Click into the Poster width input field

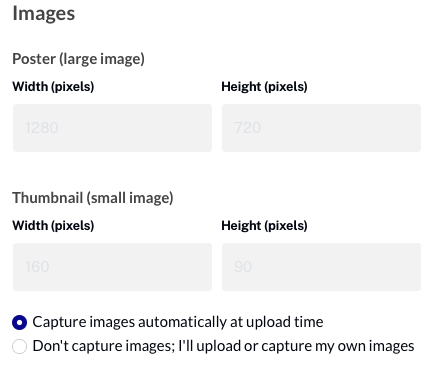click(112, 128)
